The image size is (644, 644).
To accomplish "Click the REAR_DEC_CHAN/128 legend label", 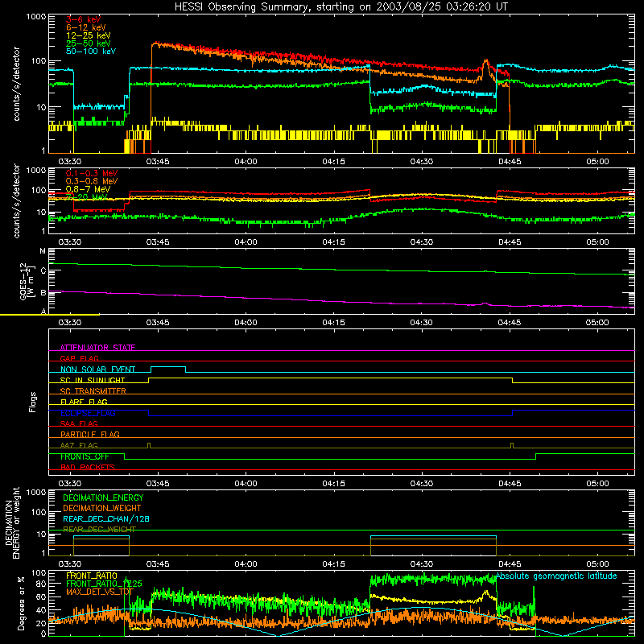I will point(106,518).
